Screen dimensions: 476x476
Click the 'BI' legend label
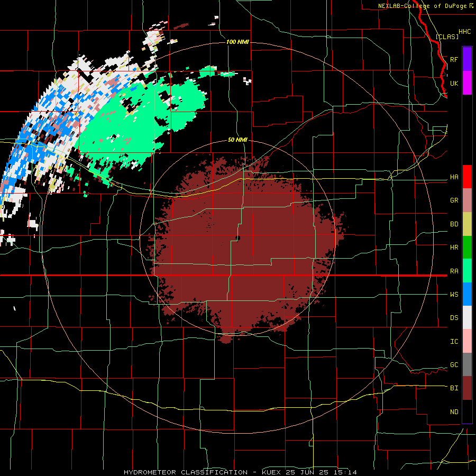454,388
